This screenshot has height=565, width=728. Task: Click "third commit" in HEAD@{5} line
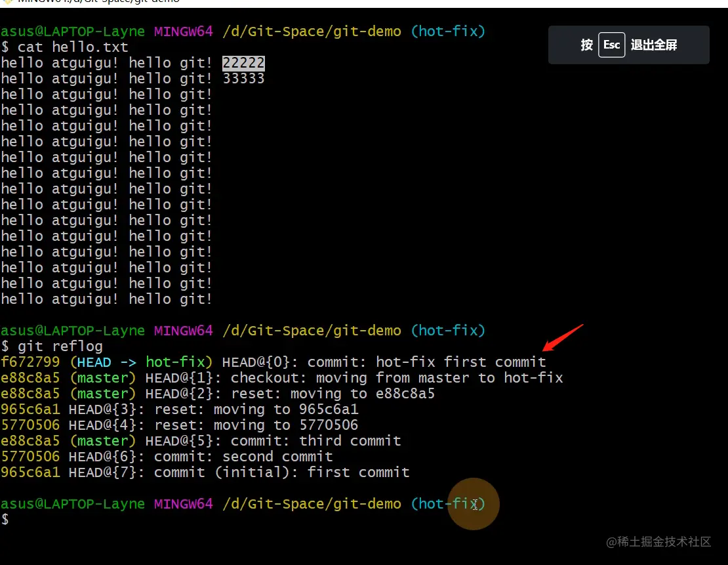[350, 441]
